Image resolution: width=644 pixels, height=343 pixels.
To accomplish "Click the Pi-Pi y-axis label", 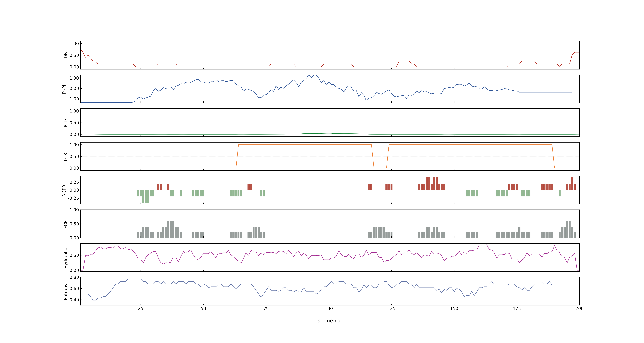I will pyautogui.click(x=64, y=89).
